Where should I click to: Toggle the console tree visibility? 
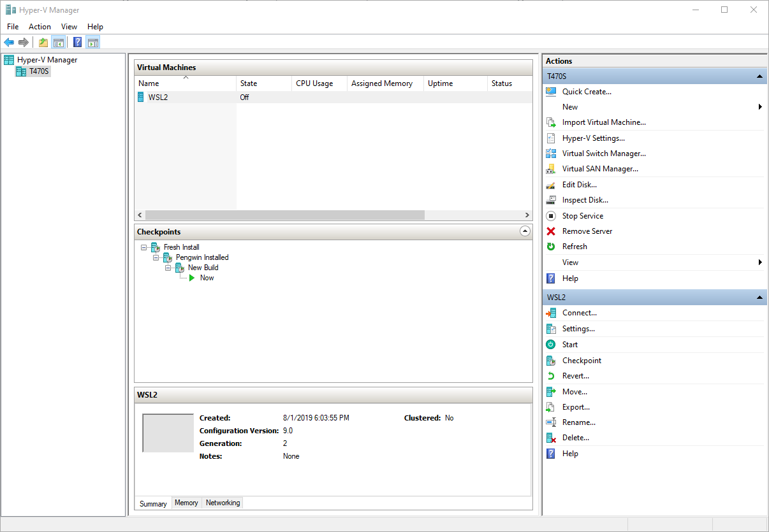(59, 42)
